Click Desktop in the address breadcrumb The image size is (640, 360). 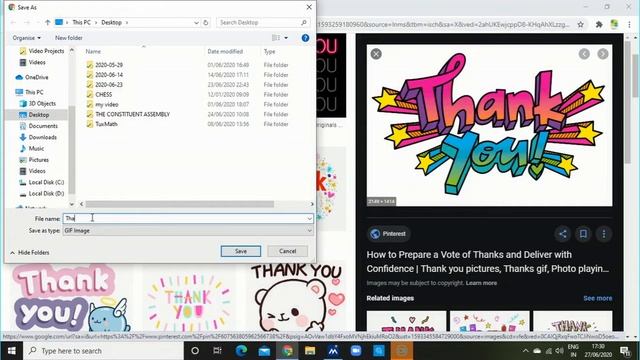click(x=111, y=22)
